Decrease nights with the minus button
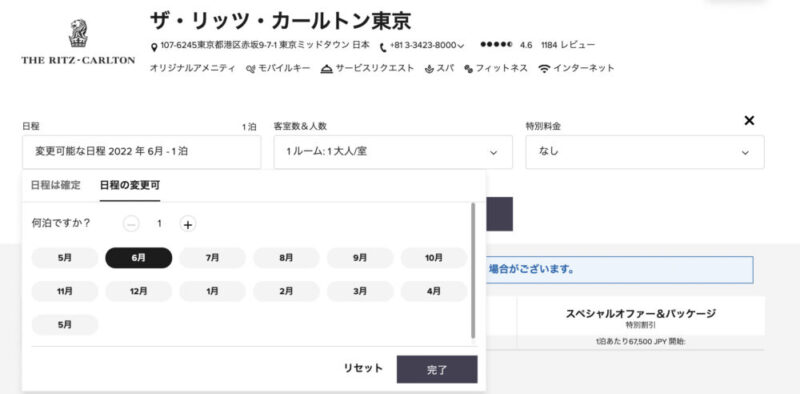This screenshot has width=800, height=394. (x=131, y=224)
